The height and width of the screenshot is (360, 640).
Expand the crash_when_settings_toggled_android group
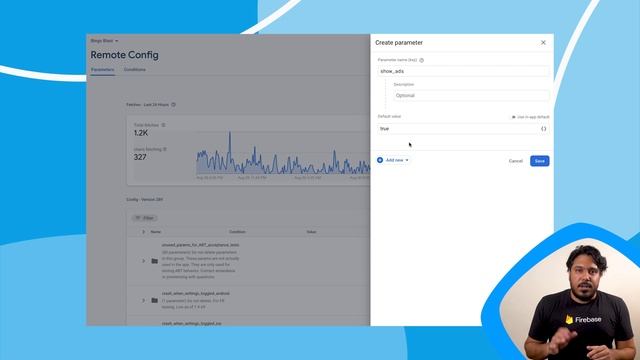click(143, 300)
